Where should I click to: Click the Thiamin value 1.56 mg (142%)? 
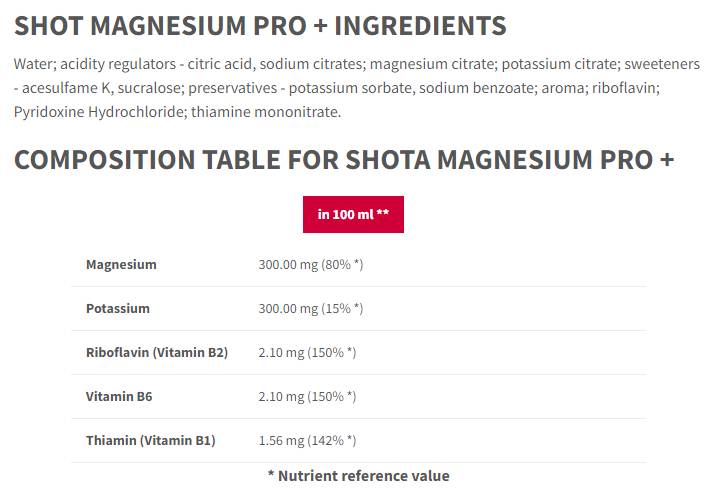pyautogui.click(x=307, y=441)
